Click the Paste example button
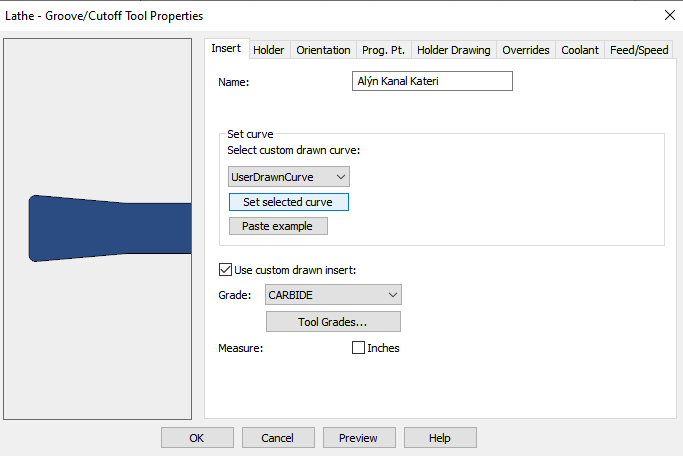This screenshot has height=456, width=683. pyautogui.click(x=278, y=226)
